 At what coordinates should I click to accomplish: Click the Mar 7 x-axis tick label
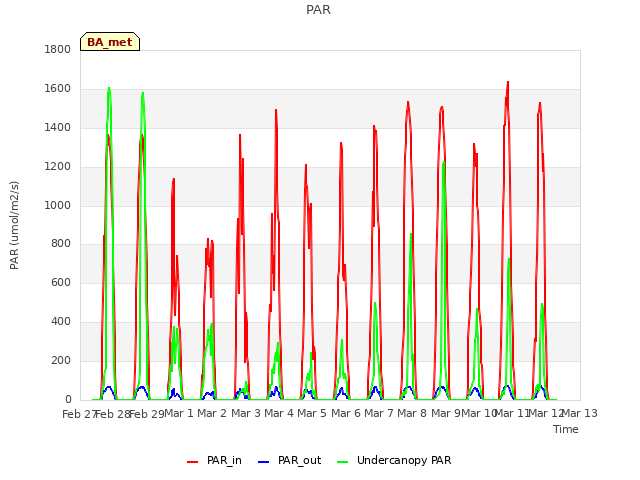point(379,413)
